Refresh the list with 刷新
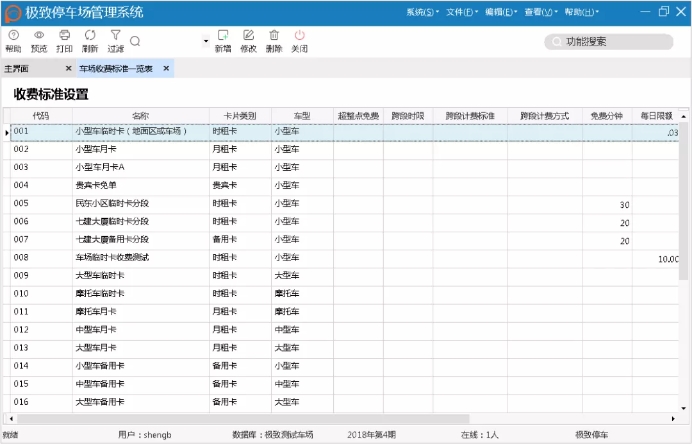Image resolution: width=692 pixels, height=444 pixels. (90, 40)
